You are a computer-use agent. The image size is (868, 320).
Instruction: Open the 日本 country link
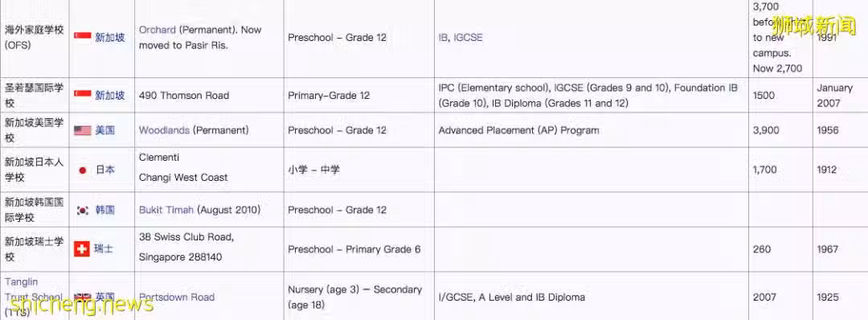coord(105,170)
